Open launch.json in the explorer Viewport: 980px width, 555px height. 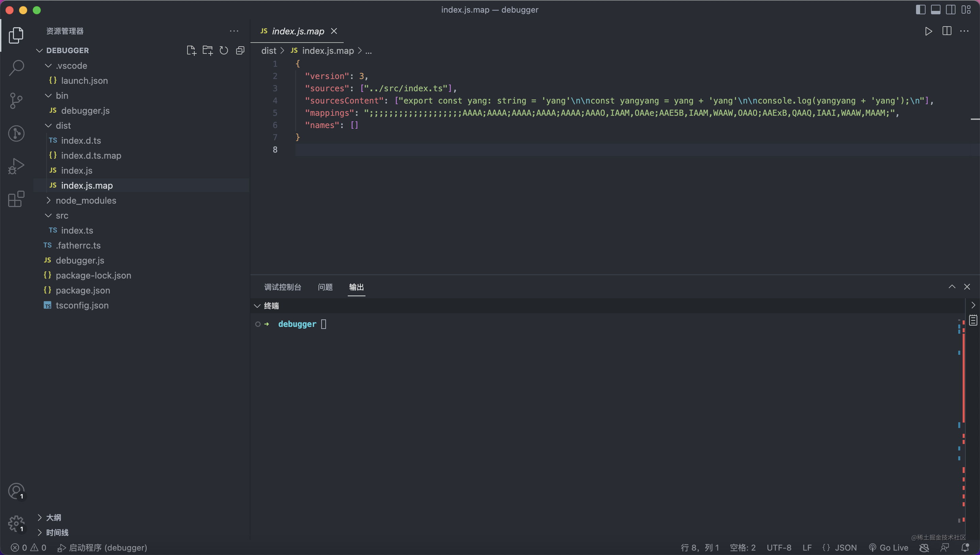(x=84, y=81)
